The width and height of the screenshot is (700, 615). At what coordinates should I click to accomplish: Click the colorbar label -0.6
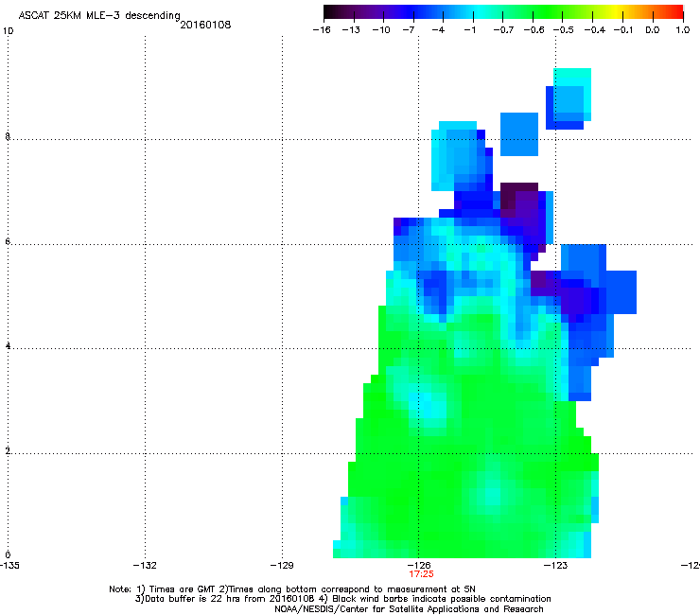point(534,30)
